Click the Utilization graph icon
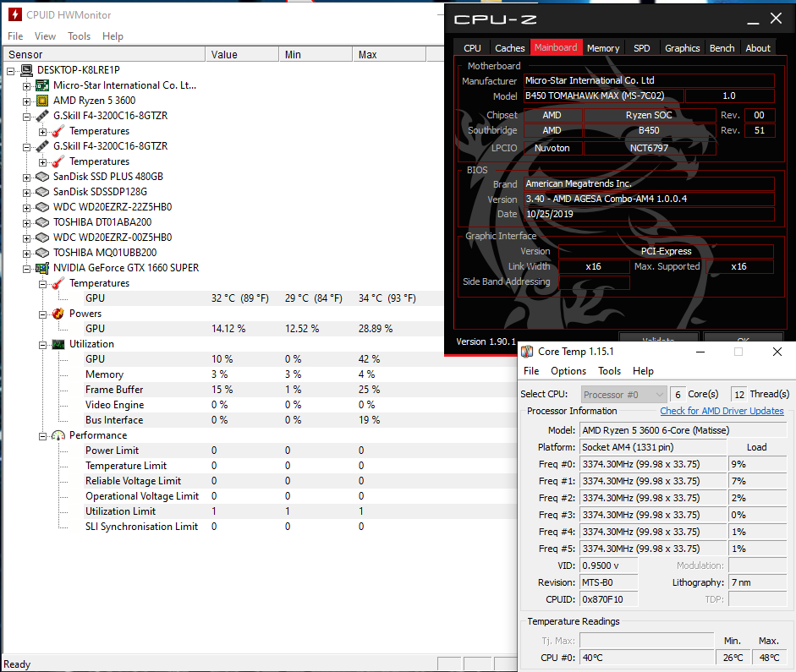Screen dimensions: 796x672 click(58, 344)
